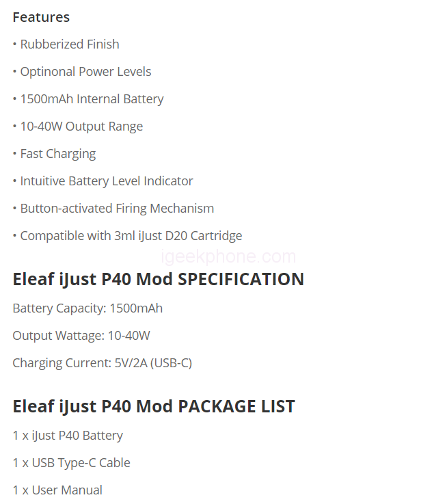Click the Features heading

tap(41, 17)
